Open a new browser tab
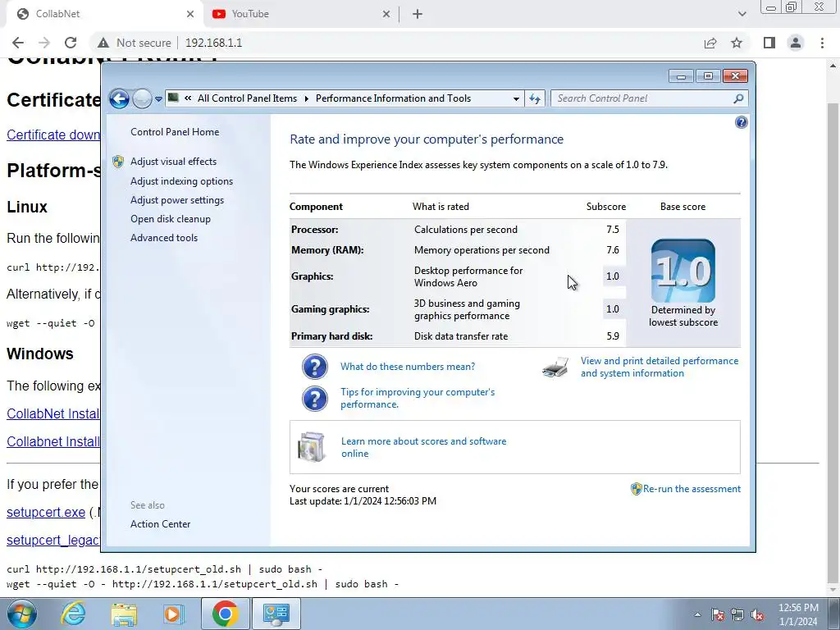The height and width of the screenshot is (630, 840). [418, 15]
